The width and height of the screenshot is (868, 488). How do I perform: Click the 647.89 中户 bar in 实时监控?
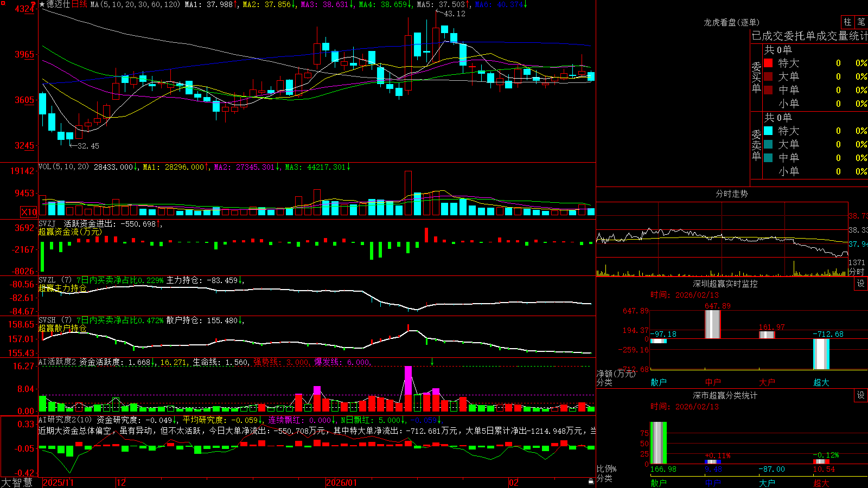pos(713,324)
